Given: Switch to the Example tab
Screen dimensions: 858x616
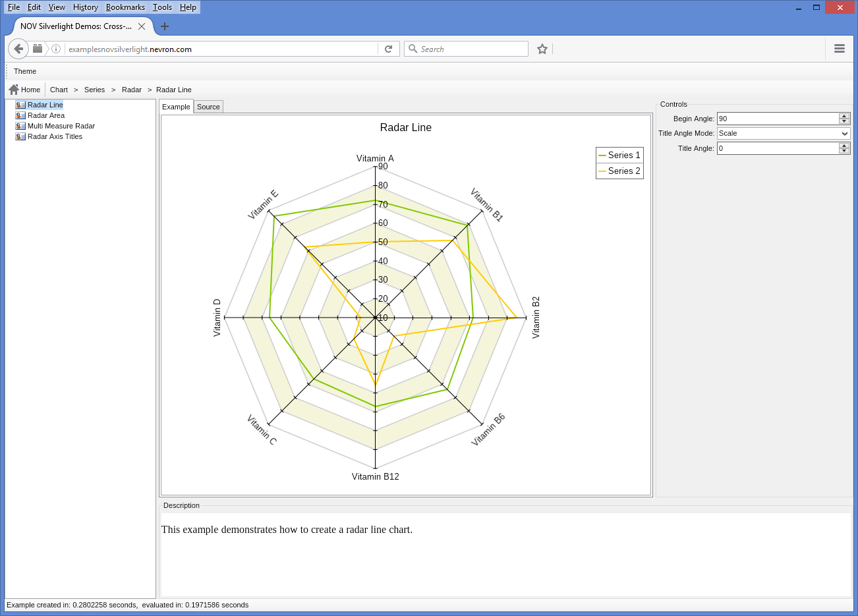Looking at the screenshot, I should pos(176,107).
